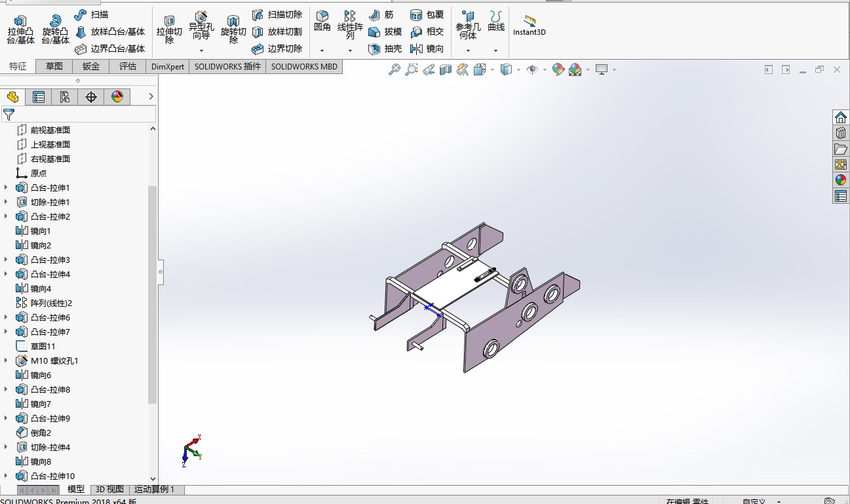This screenshot has height=504, width=850.
Task: Click the 筋 rib tool
Action: coord(381,14)
